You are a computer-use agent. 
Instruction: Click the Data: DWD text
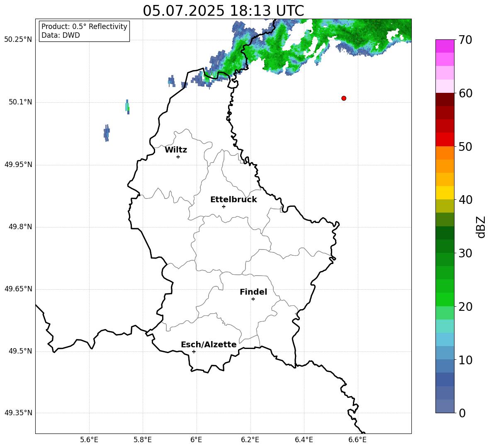pos(61,35)
